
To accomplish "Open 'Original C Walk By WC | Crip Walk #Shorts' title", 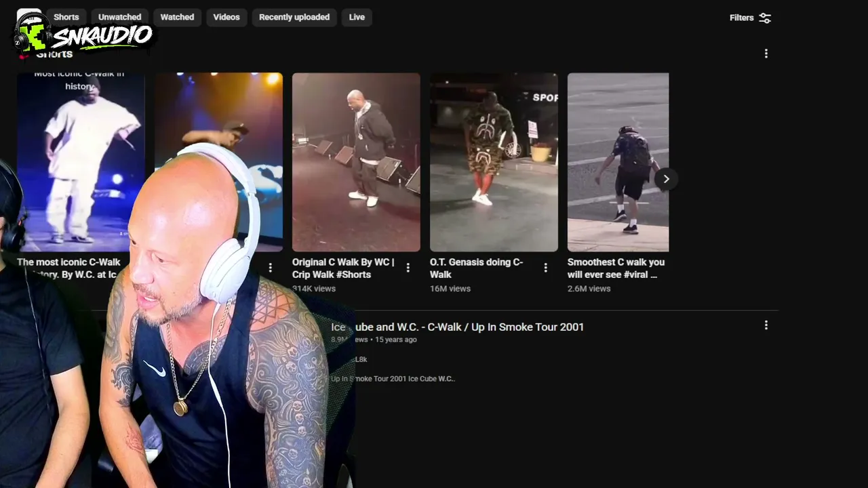I will point(343,268).
